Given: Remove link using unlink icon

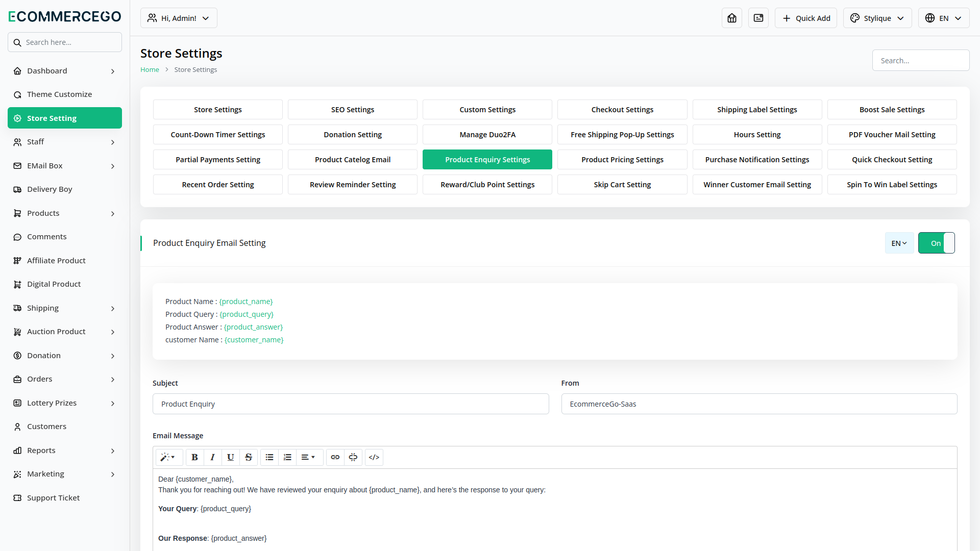Looking at the screenshot, I should tap(353, 457).
